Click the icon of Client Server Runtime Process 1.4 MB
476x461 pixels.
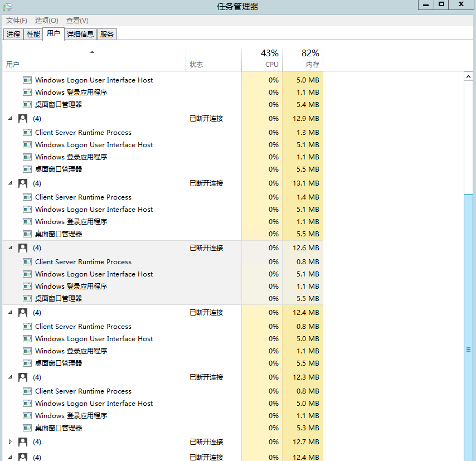pyautogui.click(x=27, y=197)
